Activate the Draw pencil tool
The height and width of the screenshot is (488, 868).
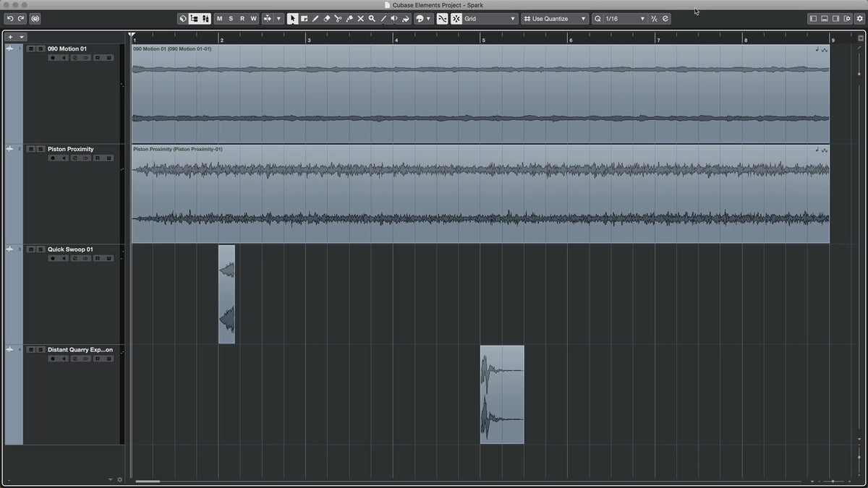(x=315, y=19)
